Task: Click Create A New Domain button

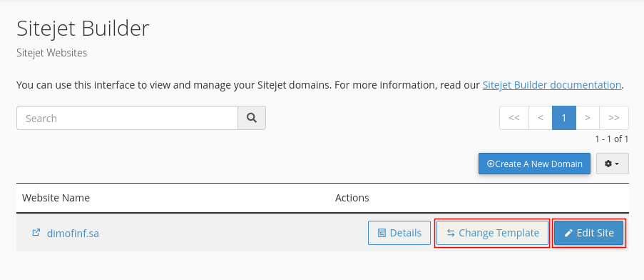Action: point(534,164)
